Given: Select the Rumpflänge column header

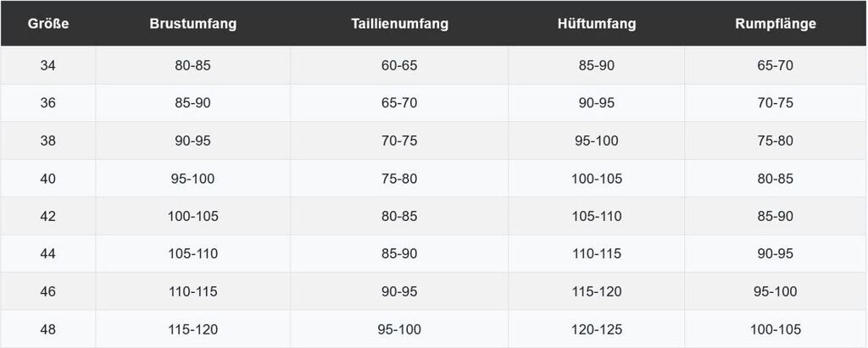Looking at the screenshot, I should [776, 24].
